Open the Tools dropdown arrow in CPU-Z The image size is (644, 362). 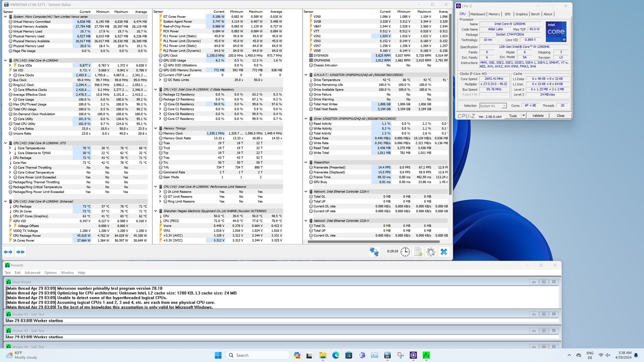pos(523,116)
